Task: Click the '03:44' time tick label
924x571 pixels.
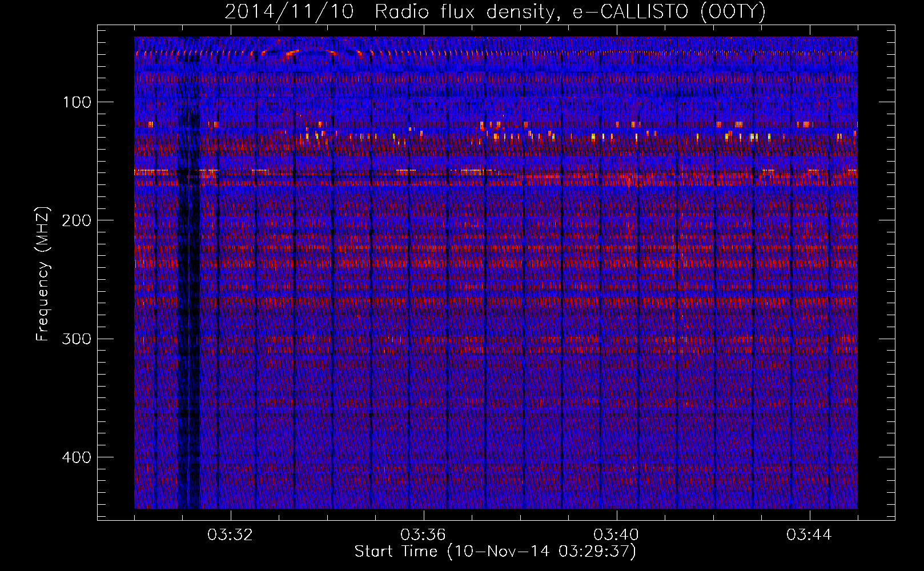Action: tap(809, 535)
